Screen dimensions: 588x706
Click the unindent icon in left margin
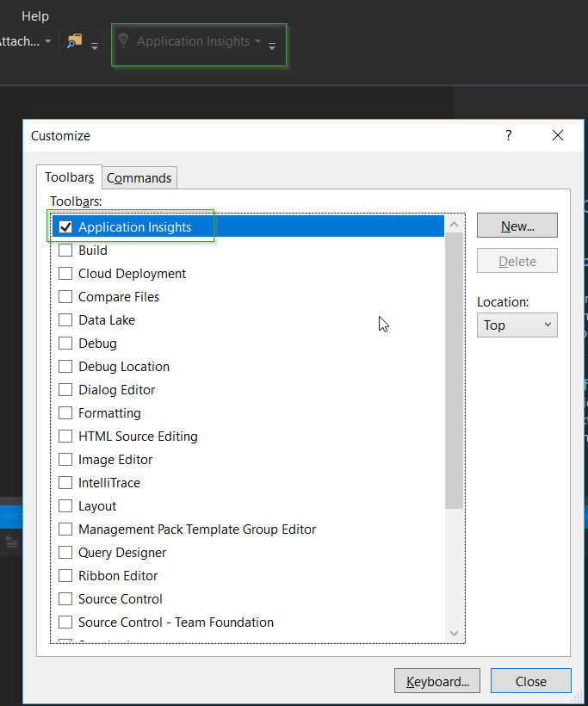[12, 541]
